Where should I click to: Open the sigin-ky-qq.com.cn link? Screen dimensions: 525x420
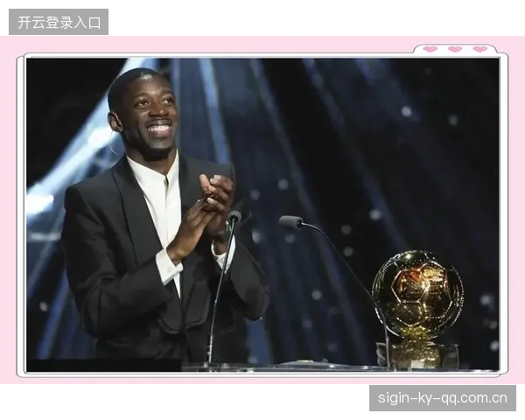(x=442, y=398)
